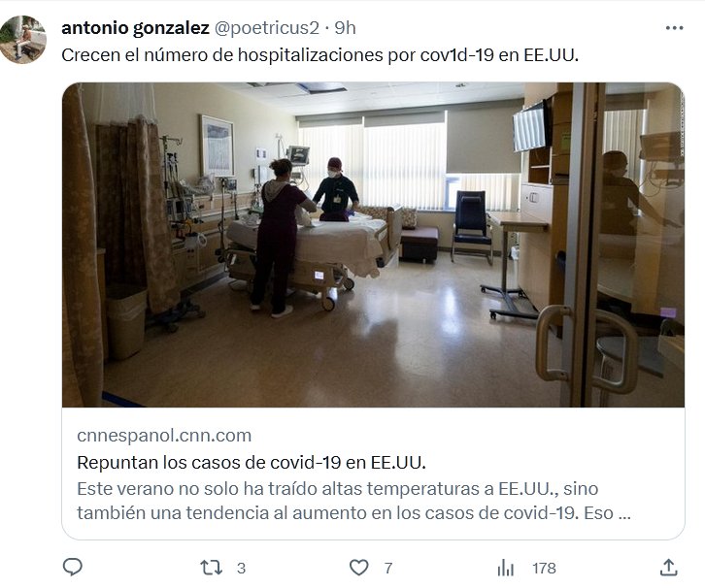Open headline Repuntan los casos de covid-19

click(x=252, y=462)
